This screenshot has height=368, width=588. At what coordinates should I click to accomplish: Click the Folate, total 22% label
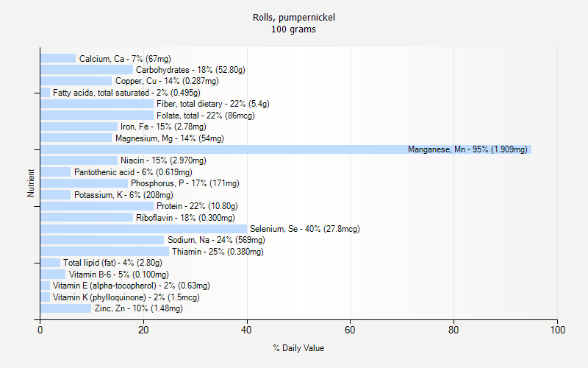(206, 116)
